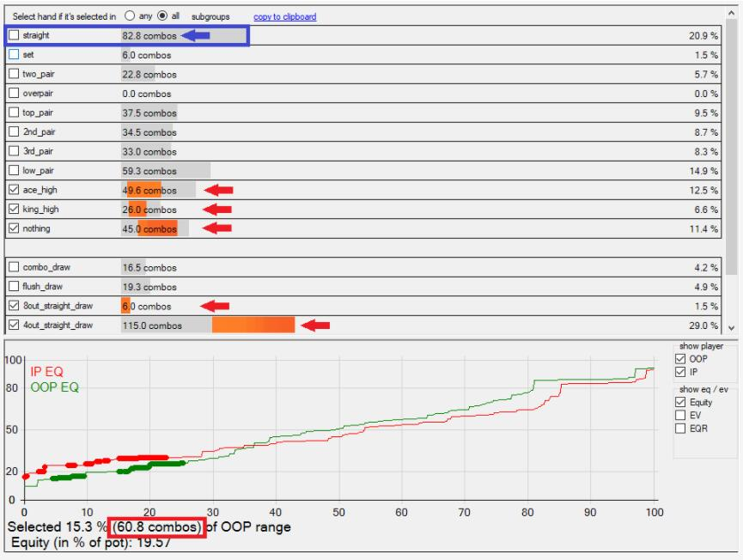Untick the 4out_straight_draw checkbox

coord(14,325)
